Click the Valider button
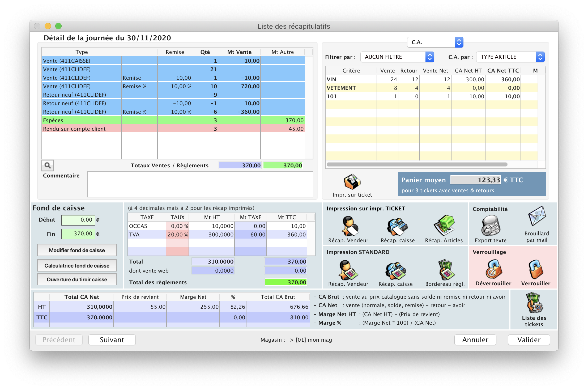 529,340
